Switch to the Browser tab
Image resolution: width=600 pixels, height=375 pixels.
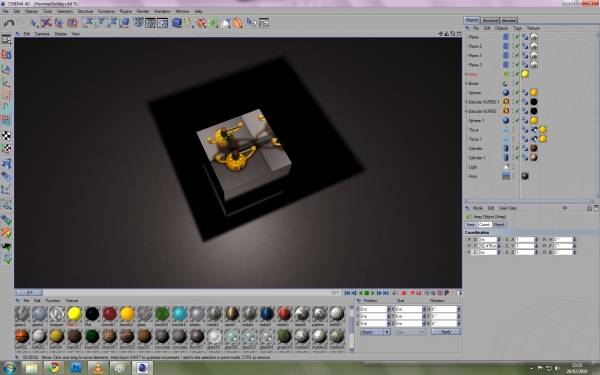509,20
